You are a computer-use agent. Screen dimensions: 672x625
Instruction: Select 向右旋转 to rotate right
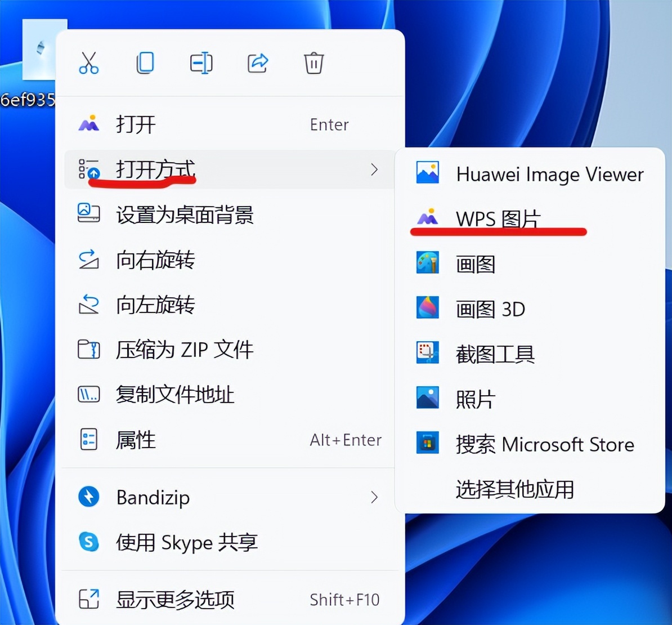coord(155,260)
